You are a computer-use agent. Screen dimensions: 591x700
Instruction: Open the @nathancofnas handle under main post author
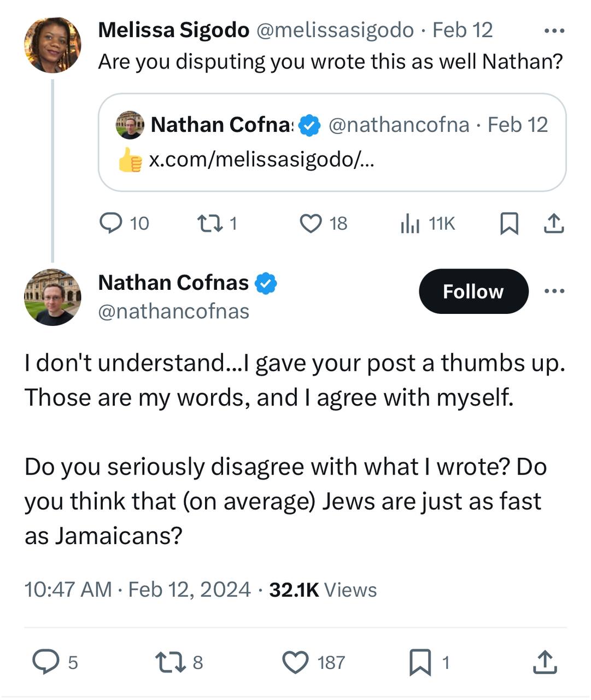pyautogui.click(x=173, y=311)
